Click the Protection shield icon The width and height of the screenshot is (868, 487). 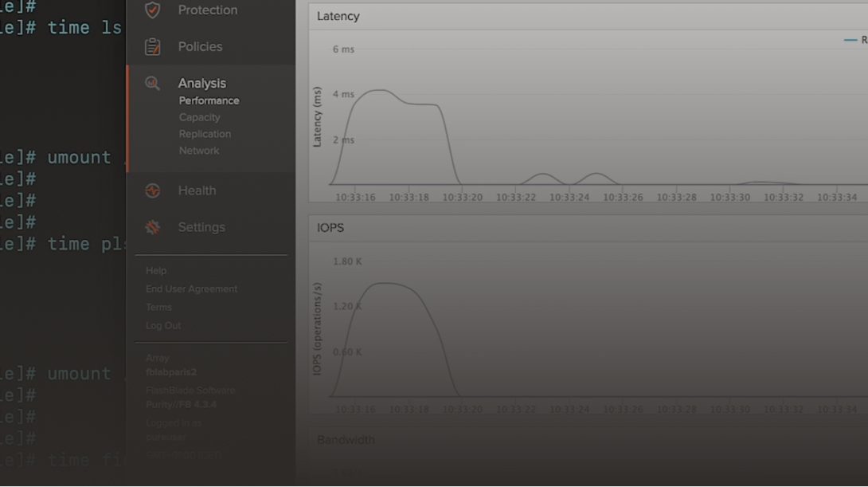pyautogui.click(x=152, y=10)
